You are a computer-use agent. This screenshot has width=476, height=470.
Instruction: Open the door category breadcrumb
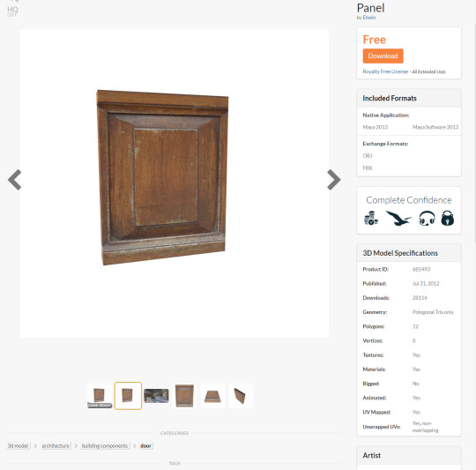pyautogui.click(x=146, y=445)
